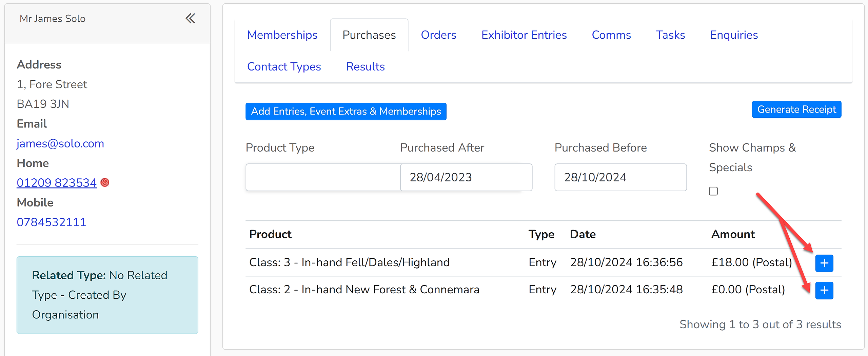The height and width of the screenshot is (356, 868).
Task: Select Class: 2 - In-hand New Forest & Connemara
Action: [x=364, y=290]
